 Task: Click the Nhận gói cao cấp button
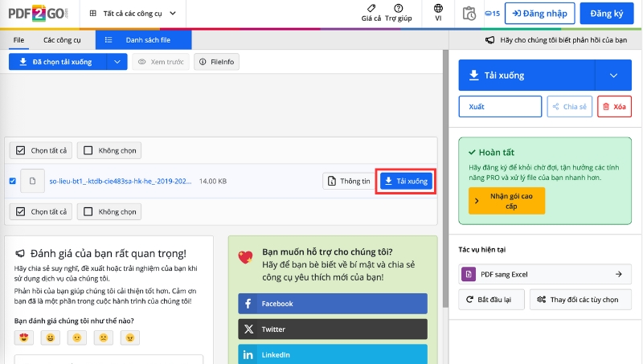point(506,201)
